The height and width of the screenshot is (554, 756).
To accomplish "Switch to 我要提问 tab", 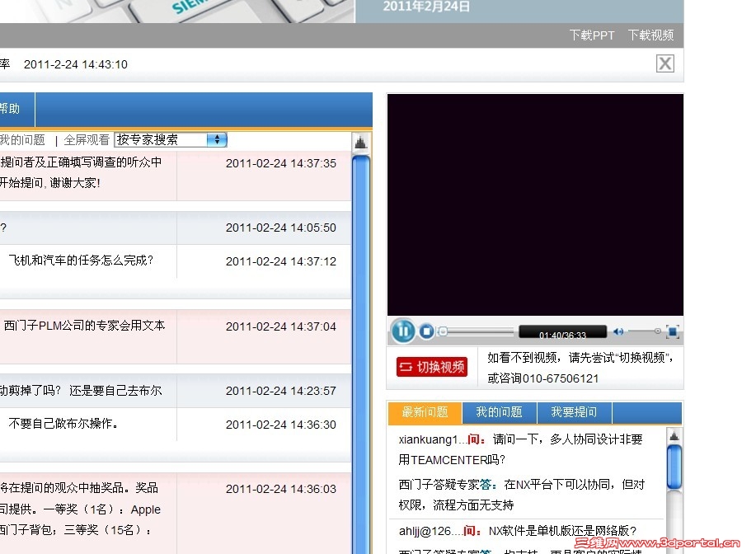I will click(x=575, y=413).
